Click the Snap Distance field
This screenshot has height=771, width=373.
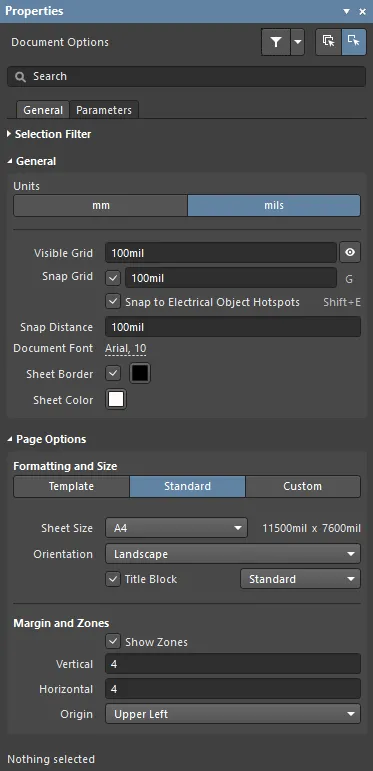(233, 327)
